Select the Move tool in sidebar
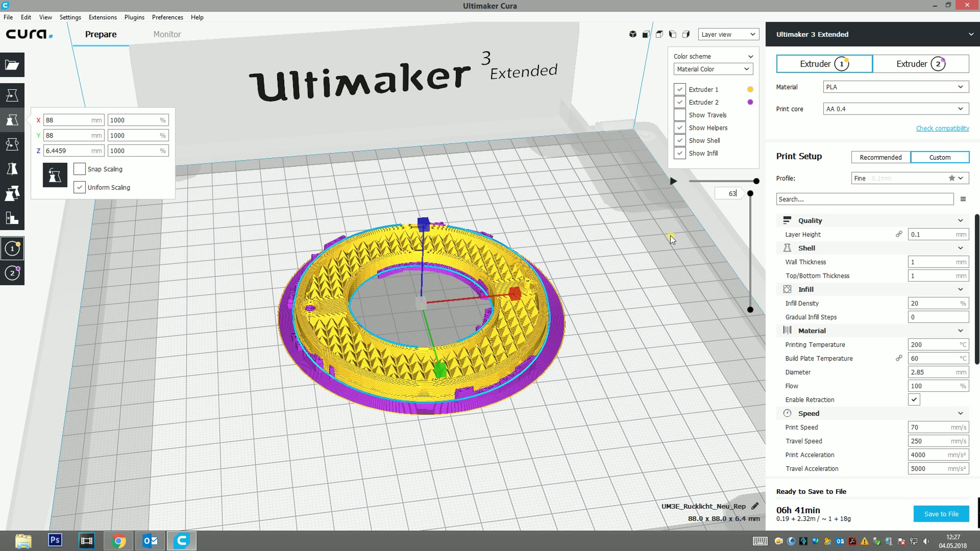The image size is (980, 551). (x=12, y=95)
